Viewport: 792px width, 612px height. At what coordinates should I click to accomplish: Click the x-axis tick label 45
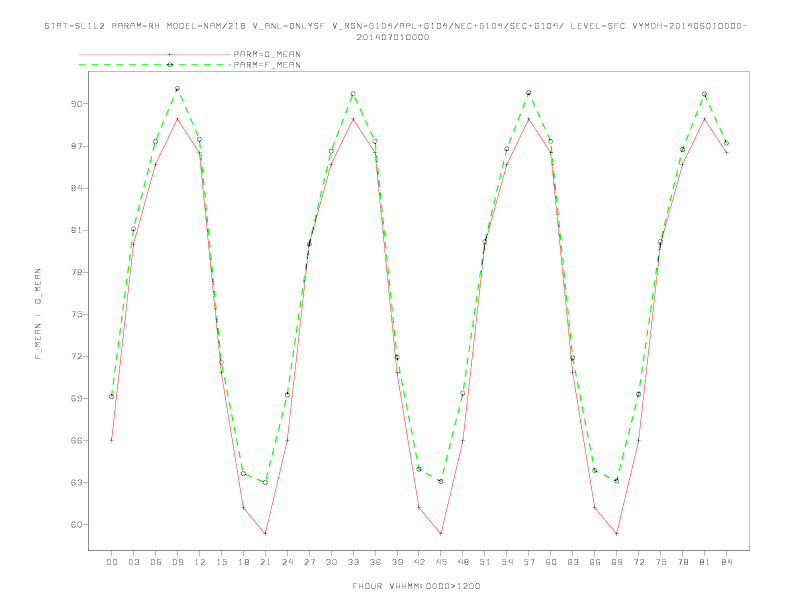441,562
